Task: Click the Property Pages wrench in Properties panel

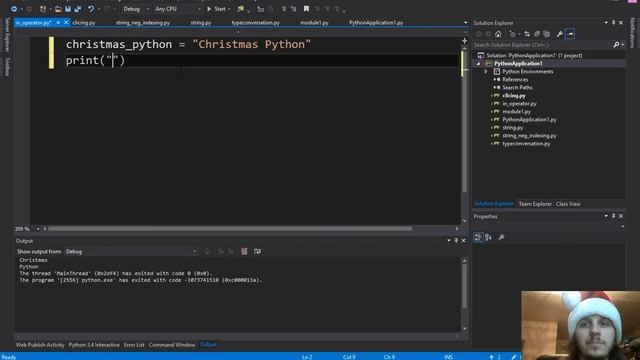Action: (x=502, y=237)
